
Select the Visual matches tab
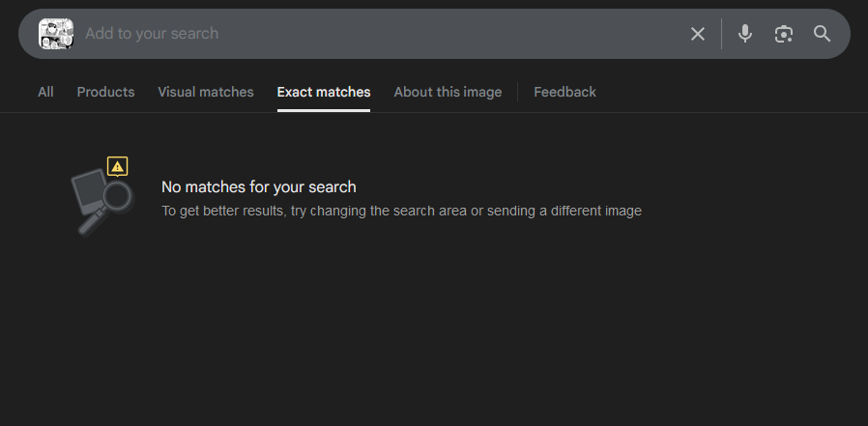[206, 92]
